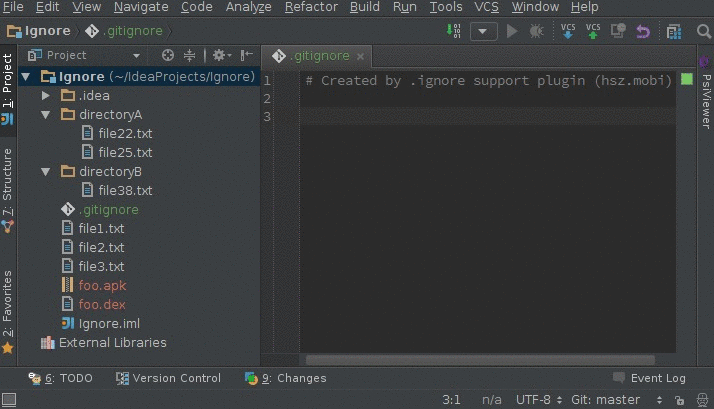Image resolution: width=714 pixels, height=409 pixels.
Task: Click the purple Revert arrow icon
Action: [x=643, y=31]
